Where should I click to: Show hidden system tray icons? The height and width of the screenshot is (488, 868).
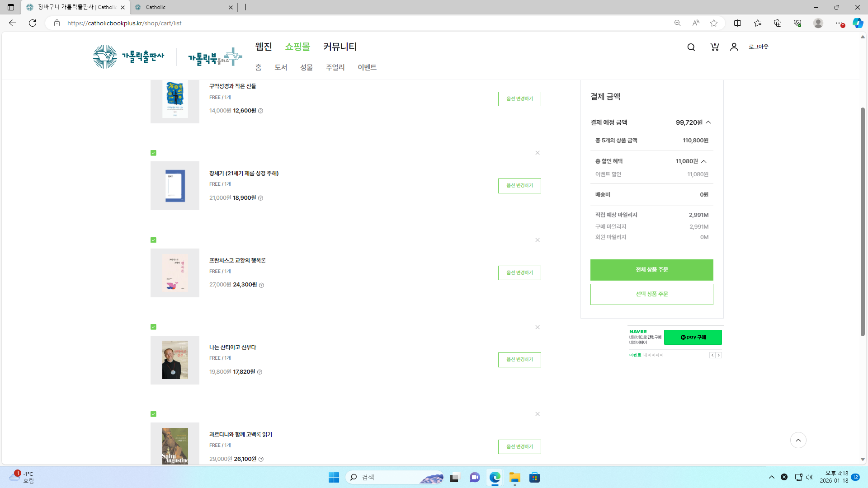pyautogui.click(x=771, y=477)
